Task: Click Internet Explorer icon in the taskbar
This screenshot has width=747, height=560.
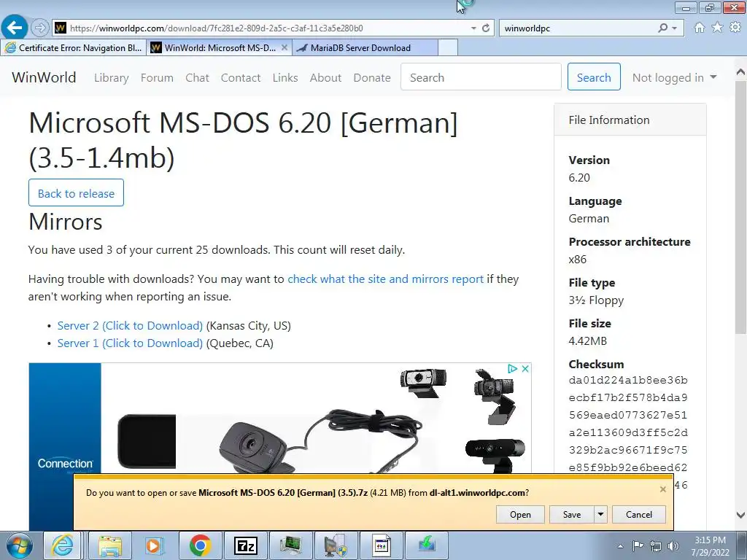Action: tap(63, 545)
